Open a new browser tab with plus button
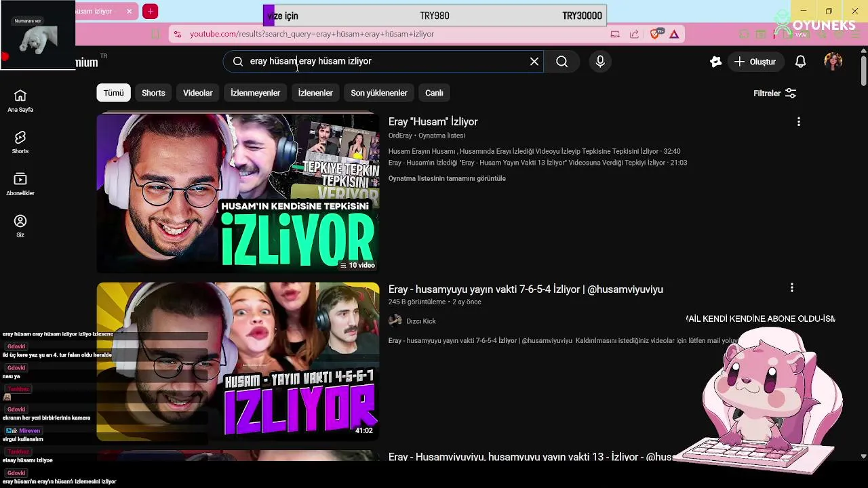 click(x=151, y=12)
